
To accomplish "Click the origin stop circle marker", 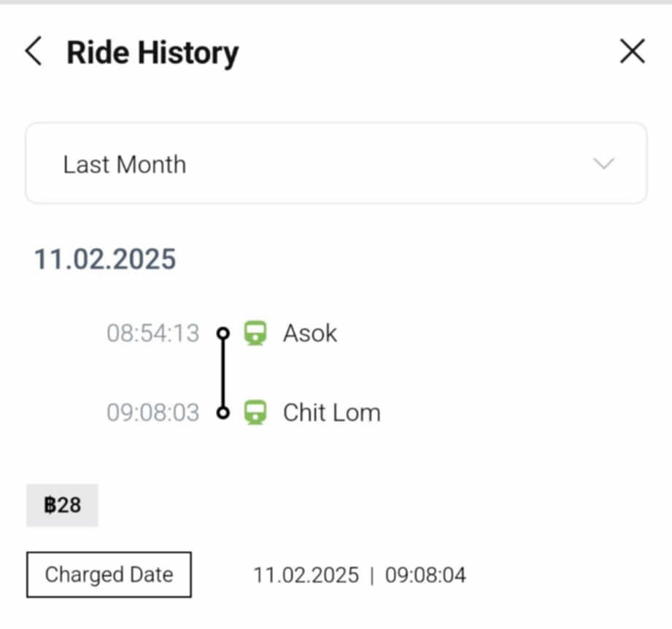I will (x=224, y=333).
